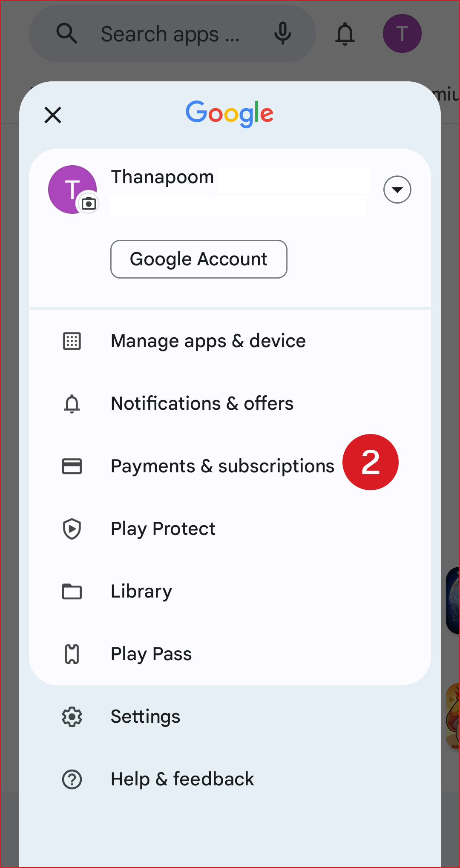This screenshot has width=460, height=868.
Task: Focus the Search apps input field
Action: 170,34
